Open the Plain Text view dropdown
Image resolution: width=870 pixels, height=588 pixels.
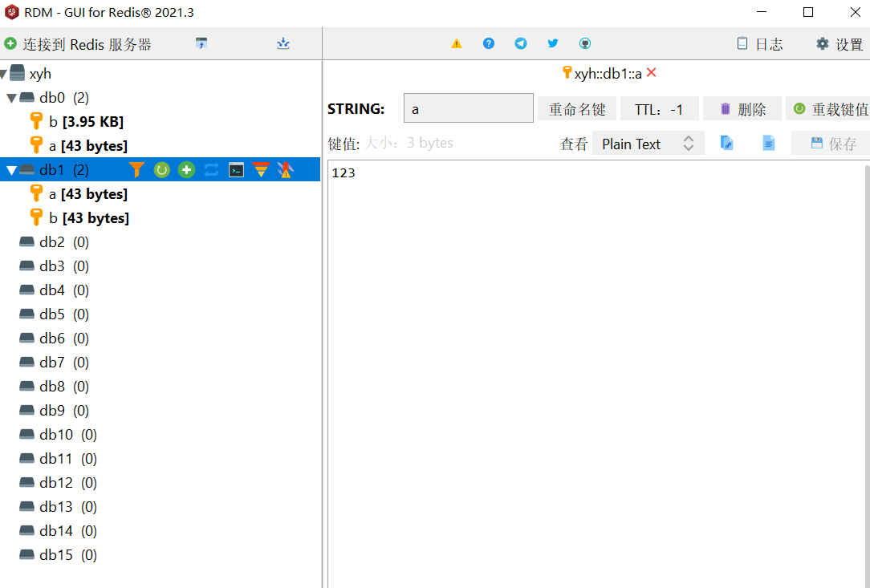(648, 144)
